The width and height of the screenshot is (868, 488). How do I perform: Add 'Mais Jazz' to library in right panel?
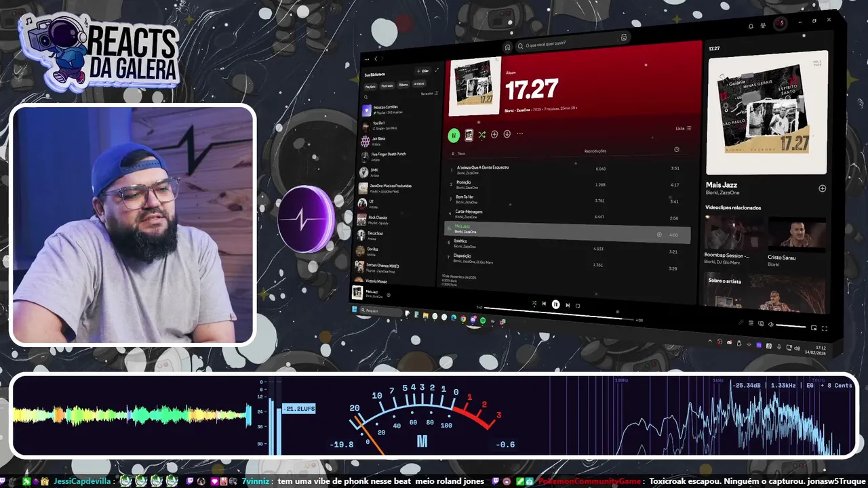pyautogui.click(x=822, y=188)
